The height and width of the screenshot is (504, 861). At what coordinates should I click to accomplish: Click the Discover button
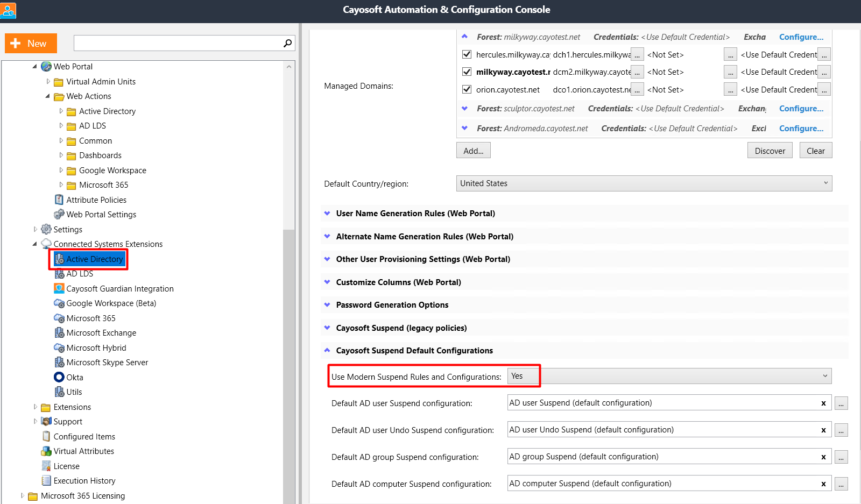[770, 151]
